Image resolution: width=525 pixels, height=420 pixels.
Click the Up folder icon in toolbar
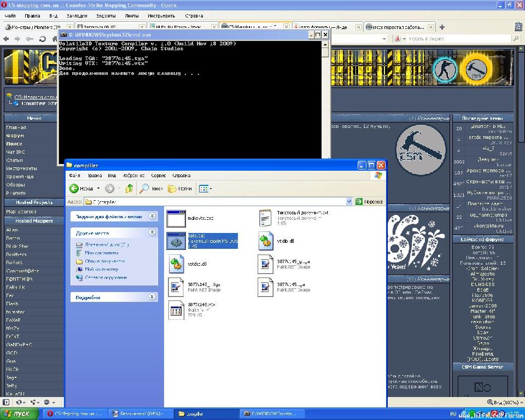click(x=129, y=188)
